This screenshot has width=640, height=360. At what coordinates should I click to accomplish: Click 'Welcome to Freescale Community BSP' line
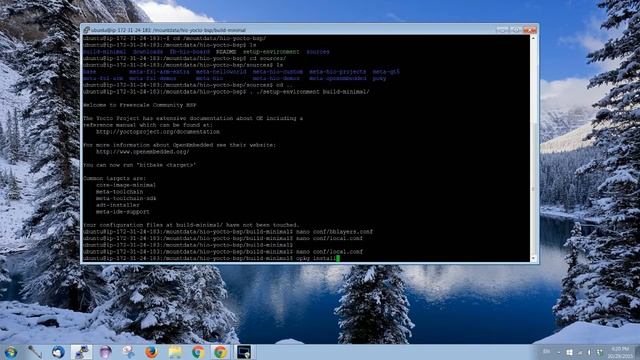tap(140, 105)
